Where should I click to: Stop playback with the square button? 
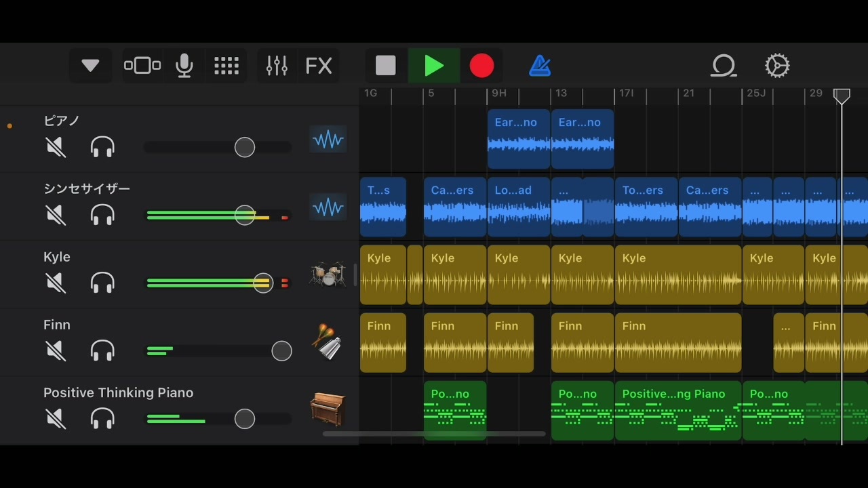coord(386,66)
